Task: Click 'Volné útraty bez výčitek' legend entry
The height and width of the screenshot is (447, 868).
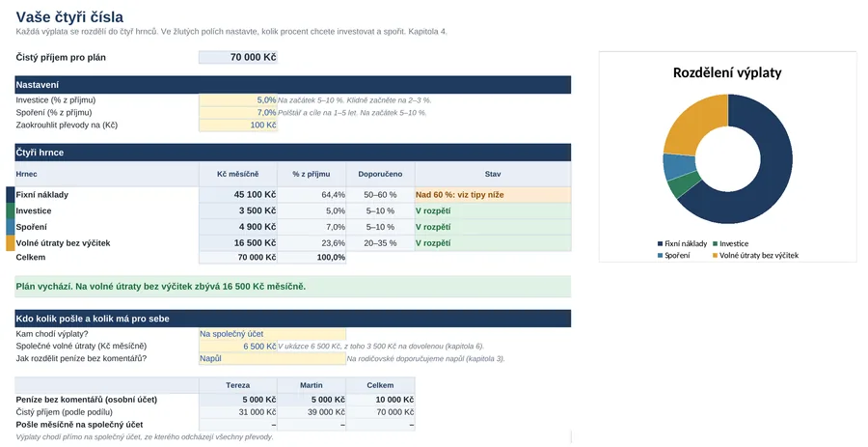Action: click(755, 255)
